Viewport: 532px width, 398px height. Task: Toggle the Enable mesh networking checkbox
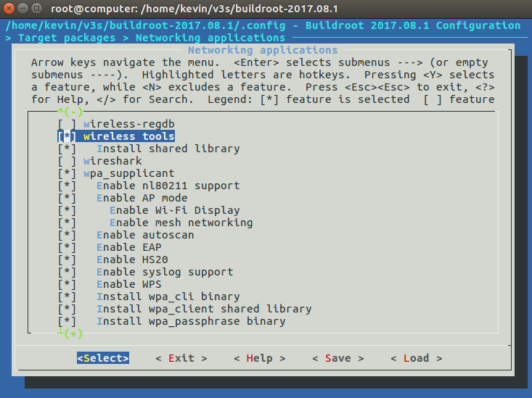pyautogui.click(x=67, y=223)
